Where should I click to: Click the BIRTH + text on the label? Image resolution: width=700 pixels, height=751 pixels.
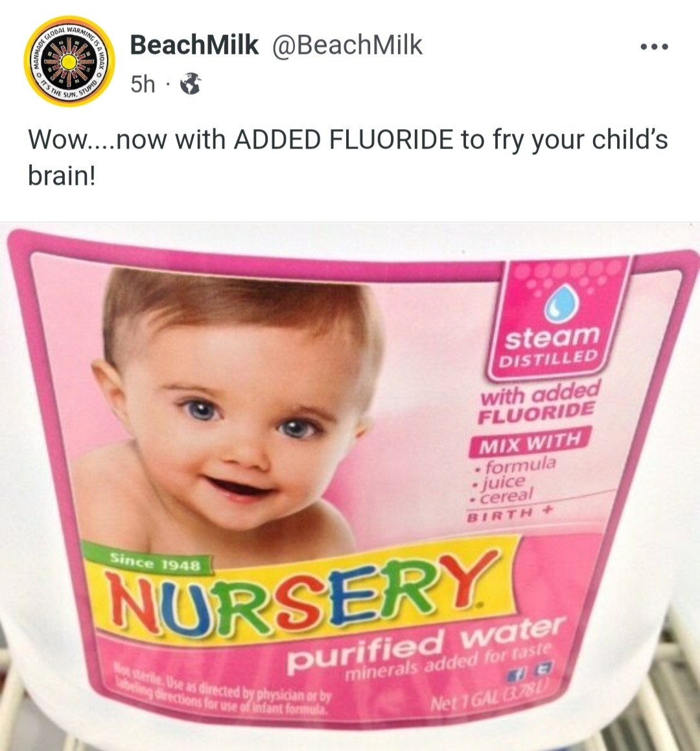(x=509, y=514)
